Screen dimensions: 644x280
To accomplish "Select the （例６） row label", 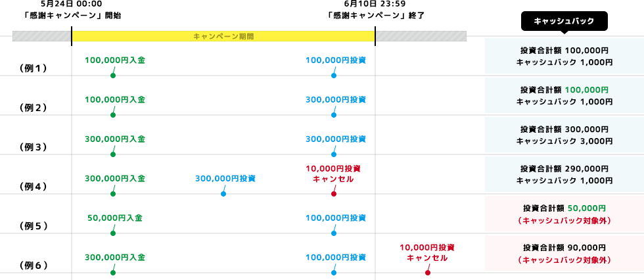I will 33,266.
